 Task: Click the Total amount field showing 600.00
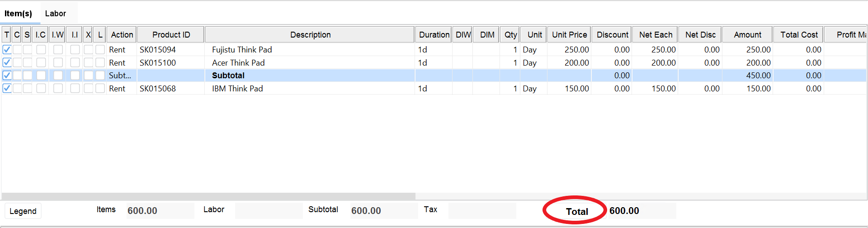pos(642,211)
